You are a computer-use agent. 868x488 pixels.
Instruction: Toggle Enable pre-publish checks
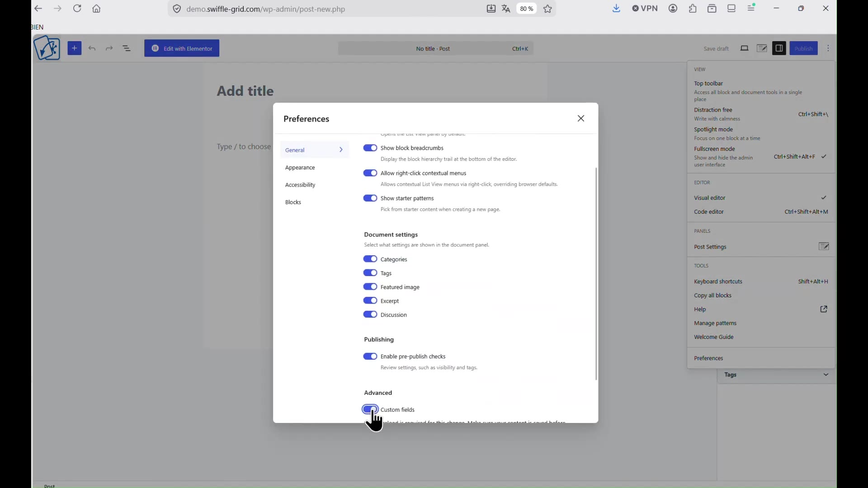[370, 357]
